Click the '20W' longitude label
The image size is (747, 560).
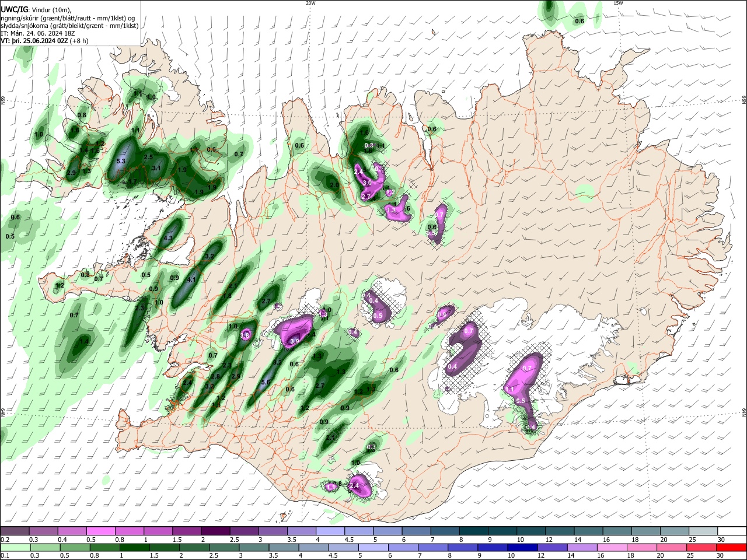[x=310, y=3]
